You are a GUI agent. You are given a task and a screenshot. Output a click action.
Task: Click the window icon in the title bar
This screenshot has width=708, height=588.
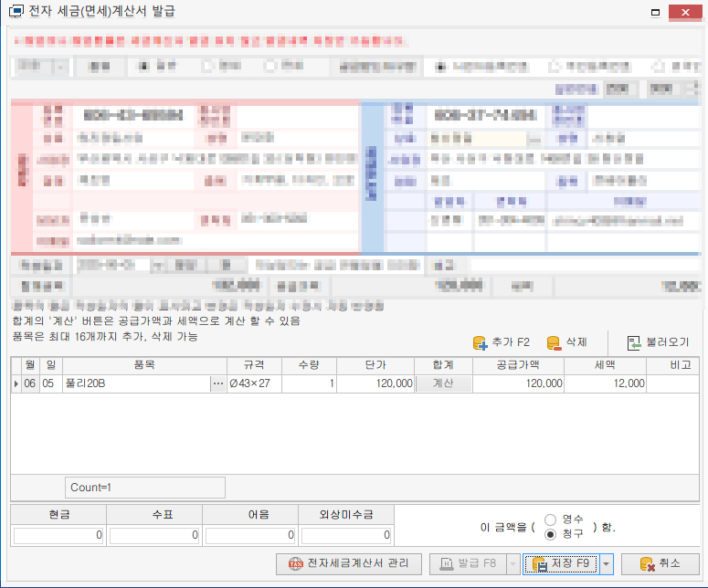(x=16, y=12)
